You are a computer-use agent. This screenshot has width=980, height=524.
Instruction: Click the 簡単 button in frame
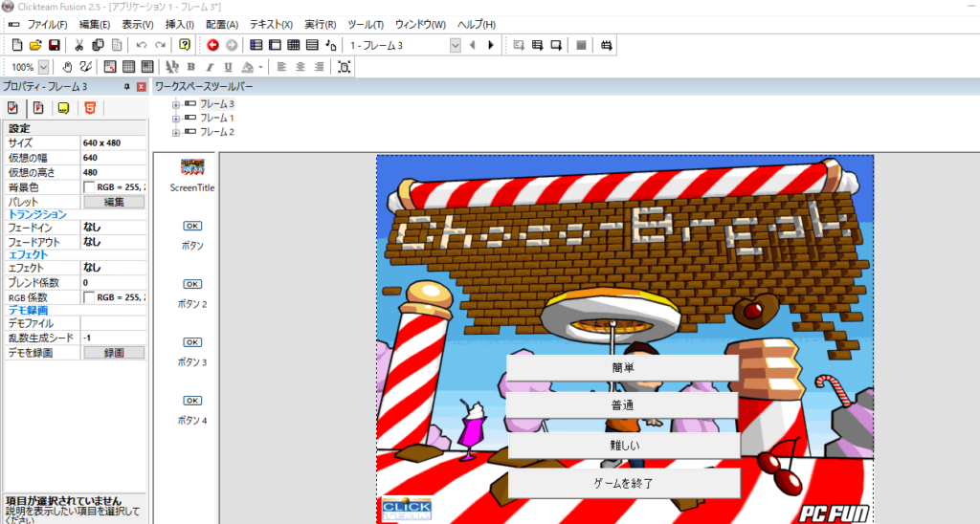pyautogui.click(x=622, y=368)
